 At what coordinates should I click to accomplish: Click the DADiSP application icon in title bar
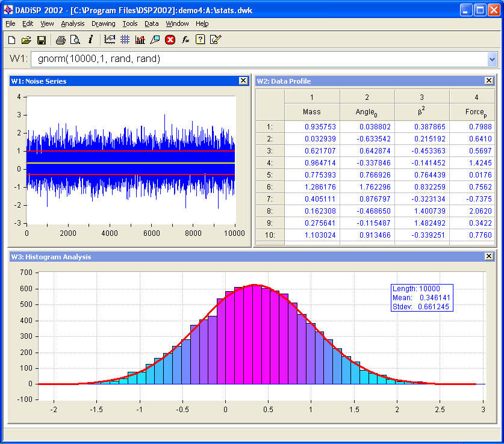point(8,10)
